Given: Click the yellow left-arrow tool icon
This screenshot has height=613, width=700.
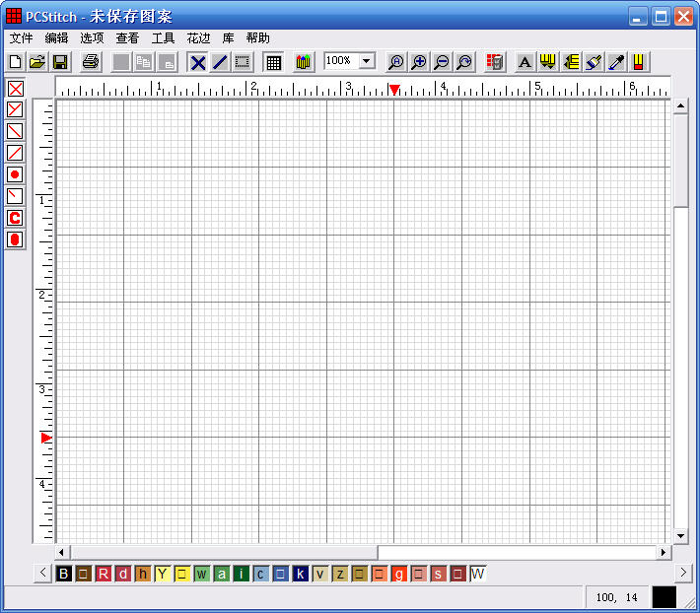Looking at the screenshot, I should 571,62.
